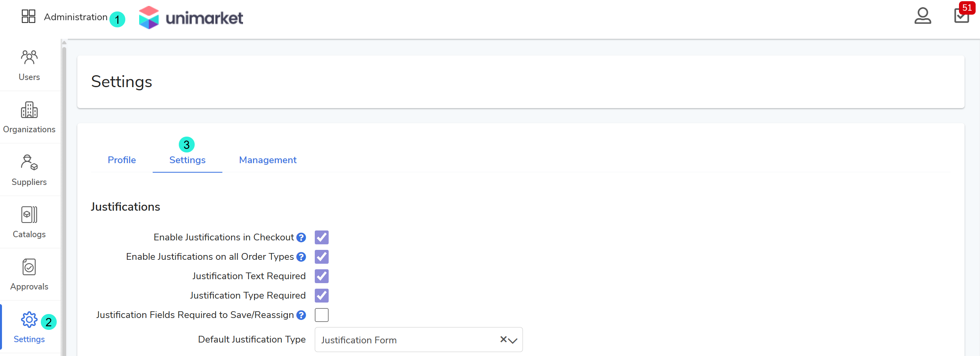Viewport: 980px width, 356px height.
Task: Clear the Justification Form selection
Action: click(x=503, y=339)
